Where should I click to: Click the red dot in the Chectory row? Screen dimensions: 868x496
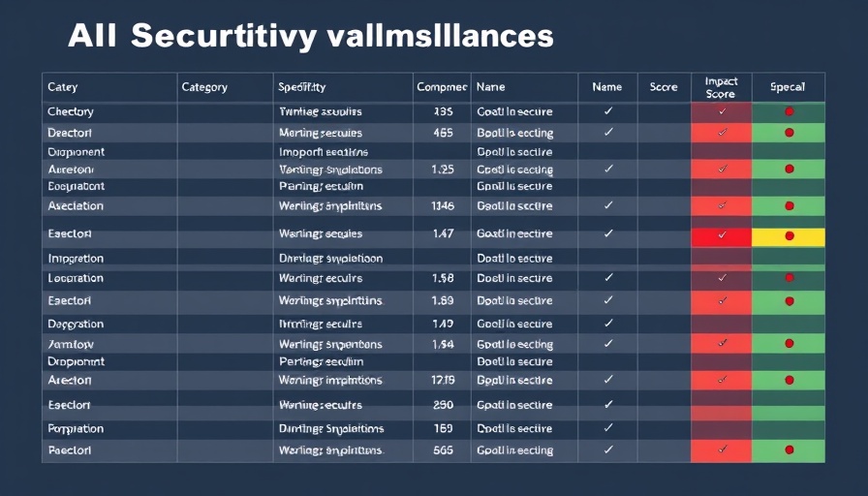coord(790,111)
